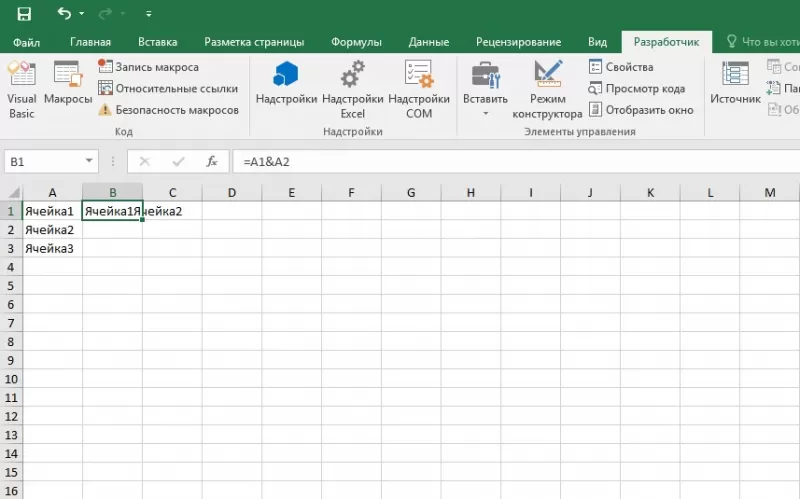Toggle Режим конструктора
This screenshot has height=499, width=800.
(547, 90)
